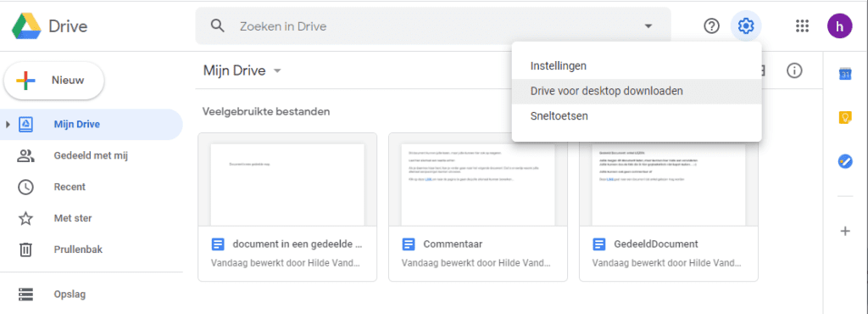Open the purple account avatar
The height and width of the screenshot is (314, 868).
coord(840,25)
